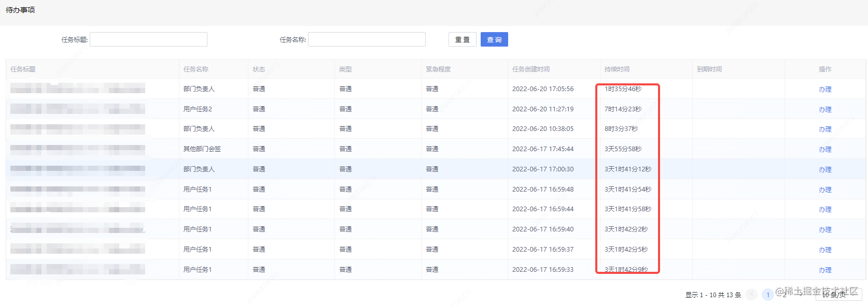The width and height of the screenshot is (868, 306).
Task: Click the blurred title in the 其他部门会签 row
Action: [78, 149]
